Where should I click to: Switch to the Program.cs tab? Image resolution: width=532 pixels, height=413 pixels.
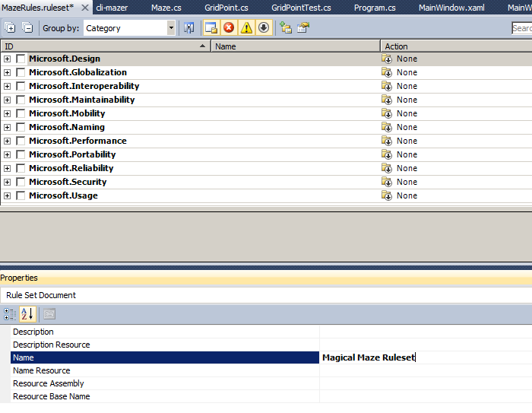tap(375, 8)
